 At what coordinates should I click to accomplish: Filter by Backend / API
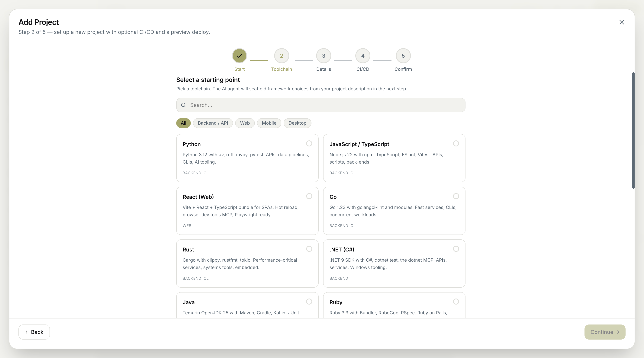213,123
